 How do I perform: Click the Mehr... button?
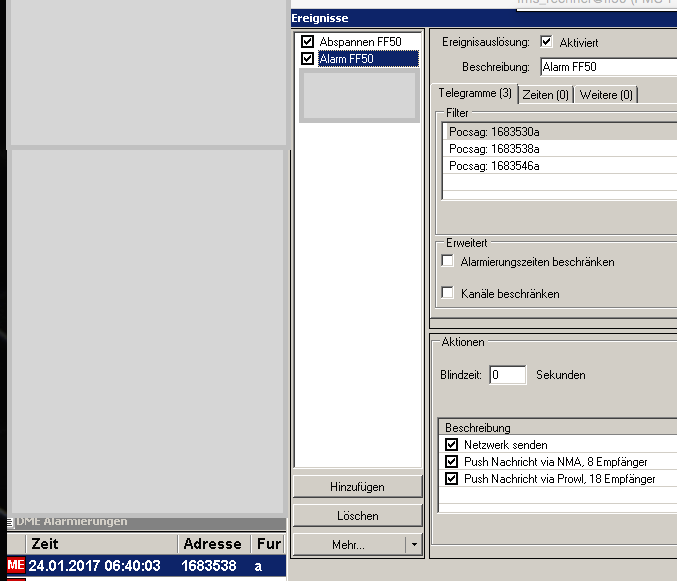click(349, 545)
